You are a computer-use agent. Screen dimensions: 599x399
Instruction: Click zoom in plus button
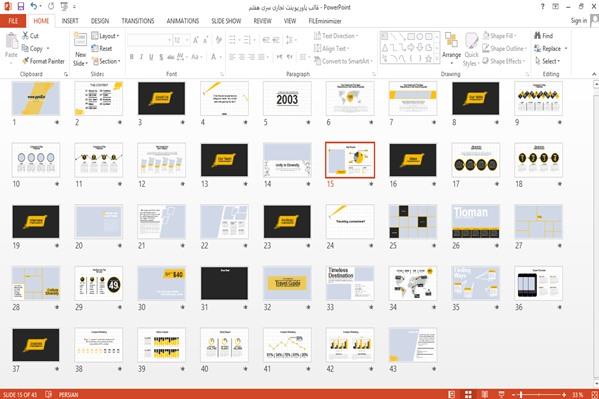point(564,394)
